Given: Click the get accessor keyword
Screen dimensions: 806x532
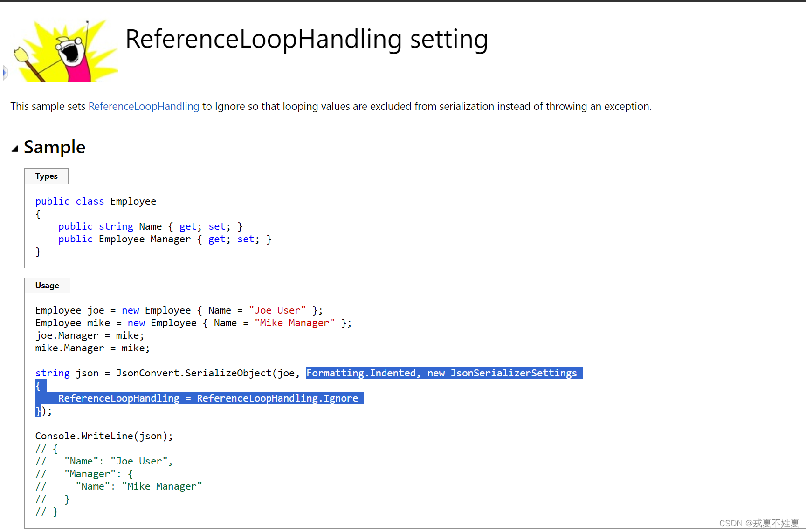Looking at the screenshot, I should [x=187, y=226].
